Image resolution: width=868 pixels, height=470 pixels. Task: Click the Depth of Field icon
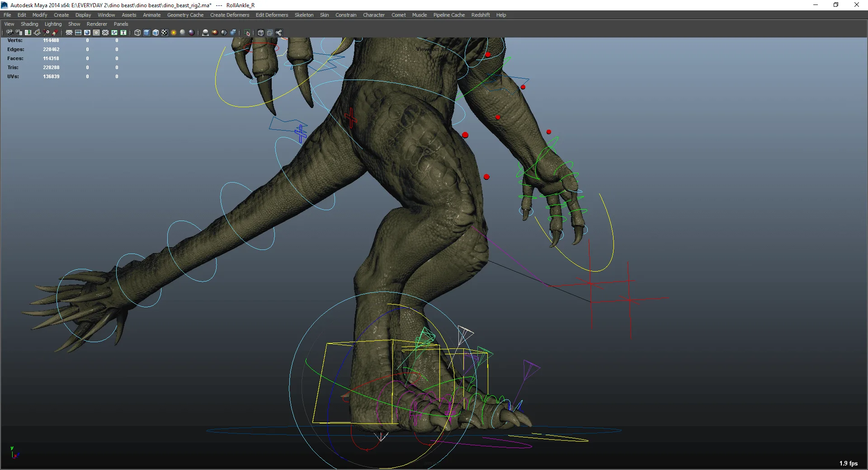point(233,33)
